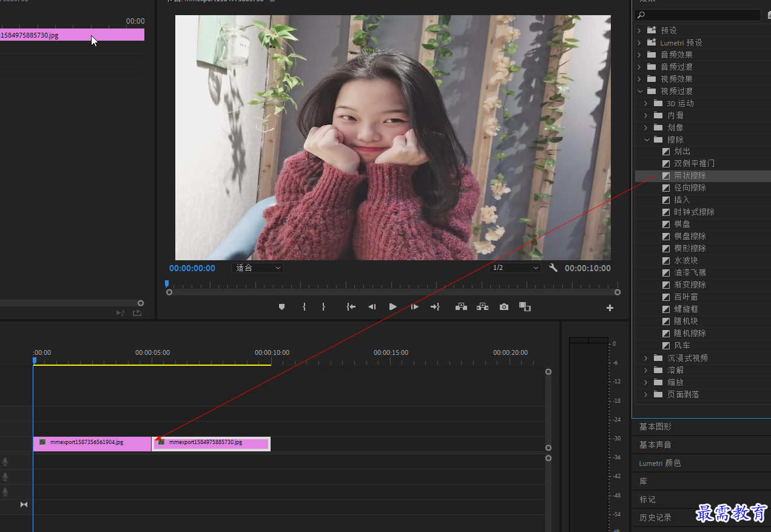Click the timeline blue playhead handle

coord(35,360)
